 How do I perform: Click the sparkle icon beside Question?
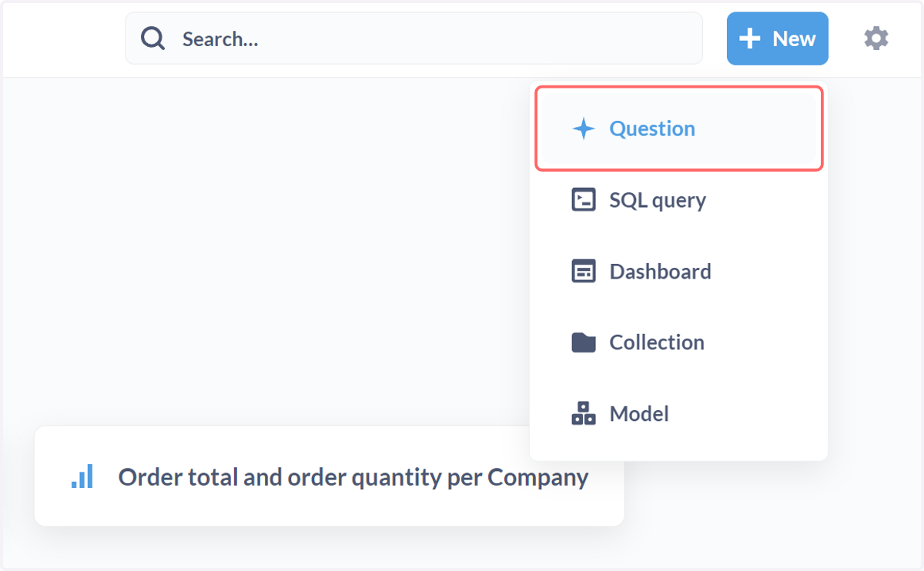click(x=584, y=129)
